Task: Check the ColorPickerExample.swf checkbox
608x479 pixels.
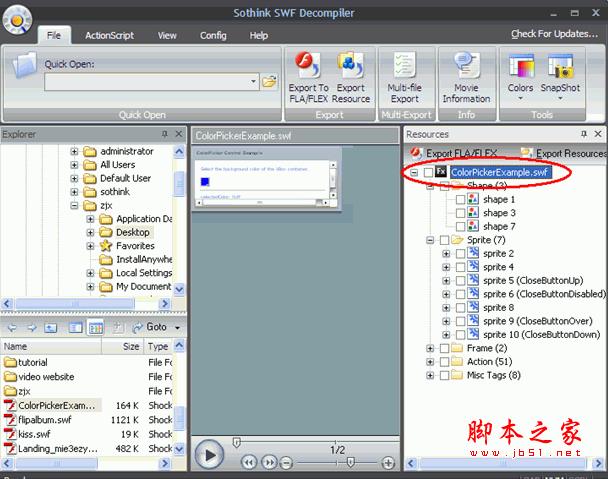Action: point(429,173)
